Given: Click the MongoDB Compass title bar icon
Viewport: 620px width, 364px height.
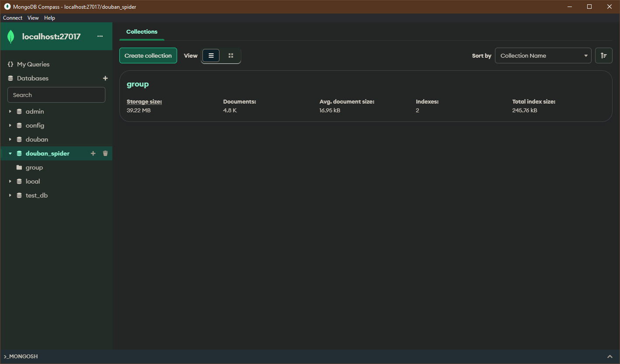Looking at the screenshot, I should (x=7, y=7).
